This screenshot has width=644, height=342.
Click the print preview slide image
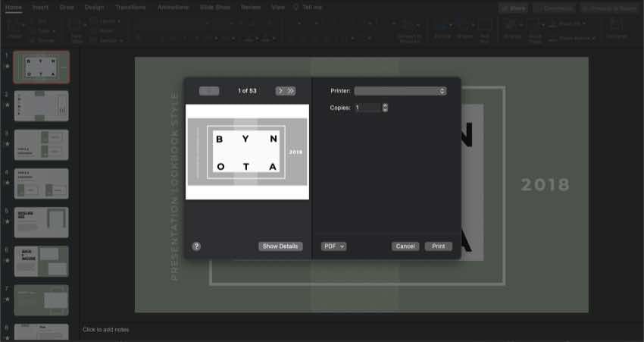(247, 152)
